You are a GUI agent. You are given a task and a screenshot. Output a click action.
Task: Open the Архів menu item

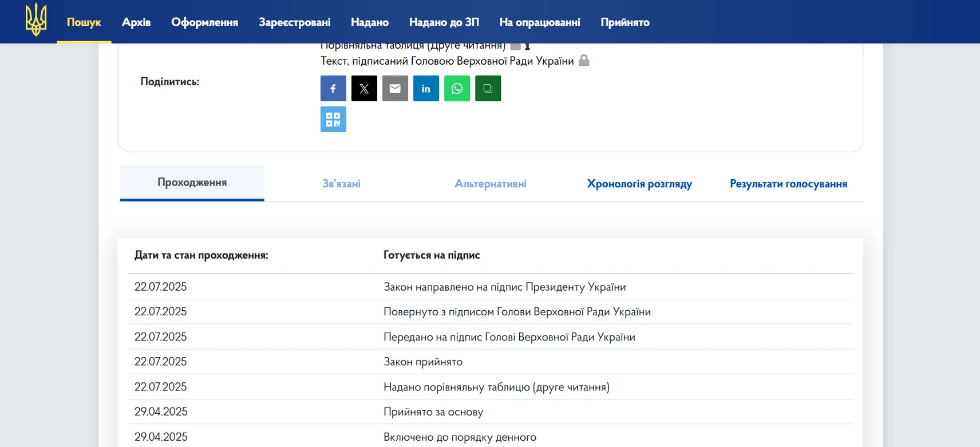coord(136,22)
